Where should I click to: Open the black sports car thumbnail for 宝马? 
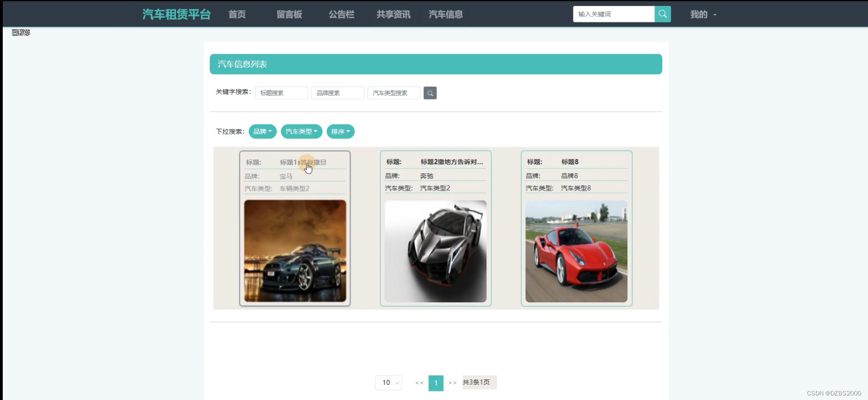click(x=295, y=251)
